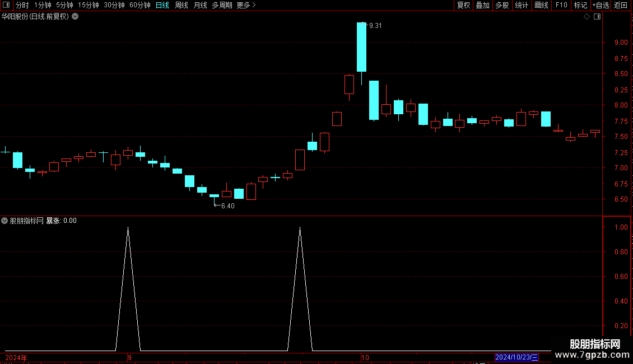The height and width of the screenshot is (364, 633).
Task: Expand the 更多 periods menu
Action: pyautogui.click(x=246, y=5)
